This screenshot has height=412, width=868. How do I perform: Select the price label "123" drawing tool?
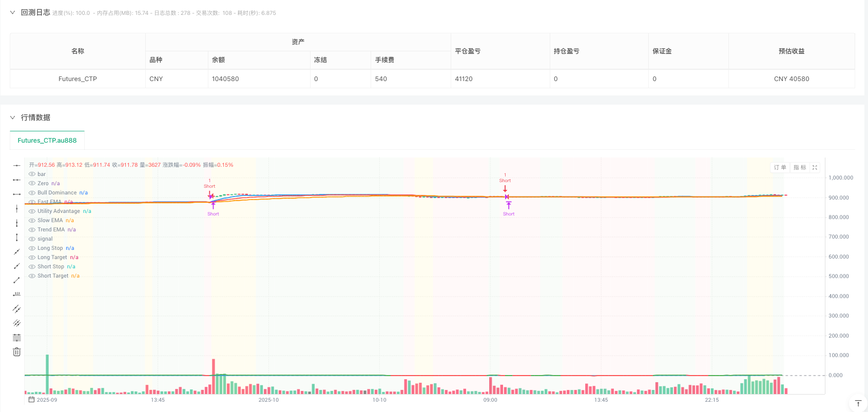tap(16, 295)
